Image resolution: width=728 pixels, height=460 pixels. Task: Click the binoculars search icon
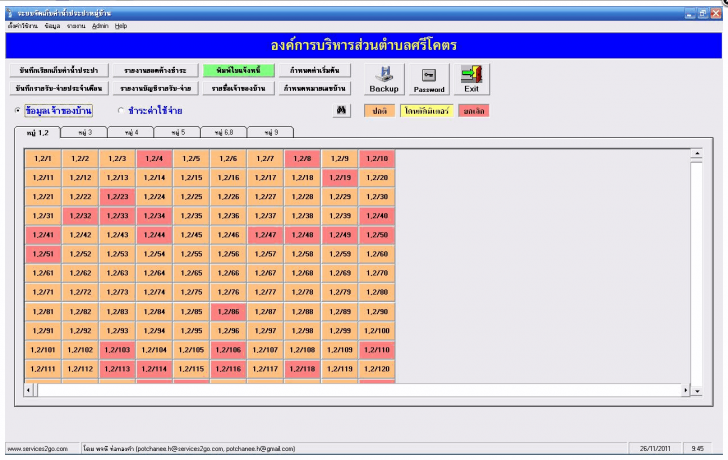pyautogui.click(x=341, y=110)
